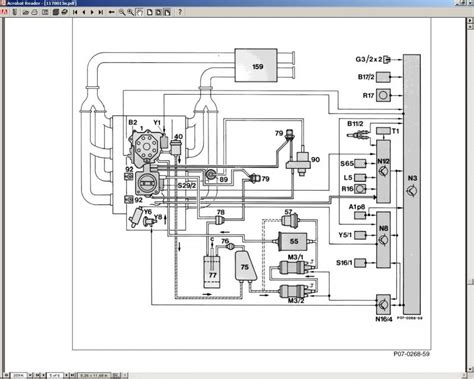The height and width of the screenshot is (379, 474).
Task: Toggle the fit width view button
Action: click(x=167, y=12)
